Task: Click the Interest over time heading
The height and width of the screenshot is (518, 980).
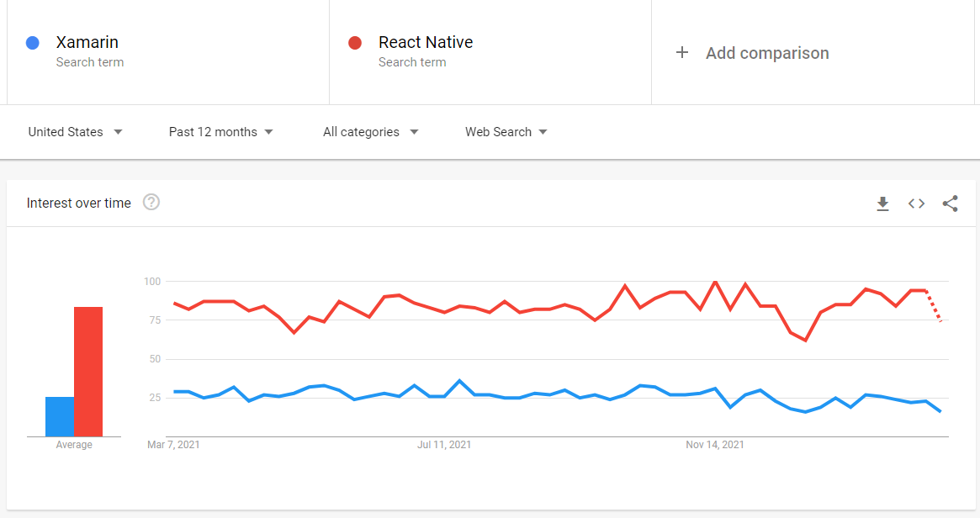Action: (78, 203)
